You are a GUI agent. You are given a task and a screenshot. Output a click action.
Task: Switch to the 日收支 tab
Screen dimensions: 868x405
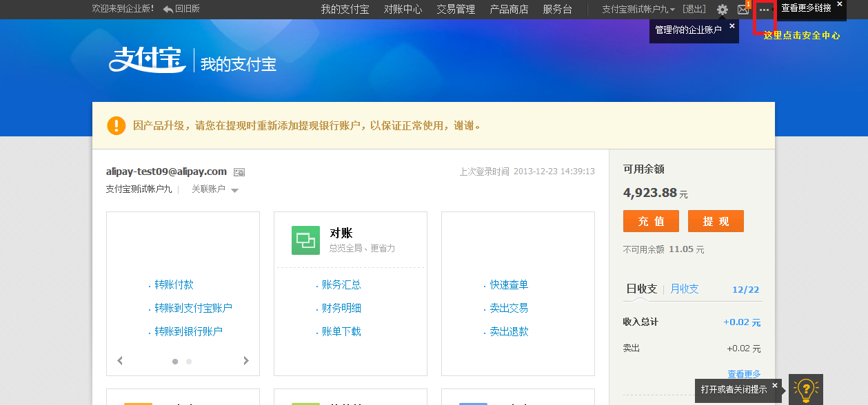(642, 289)
